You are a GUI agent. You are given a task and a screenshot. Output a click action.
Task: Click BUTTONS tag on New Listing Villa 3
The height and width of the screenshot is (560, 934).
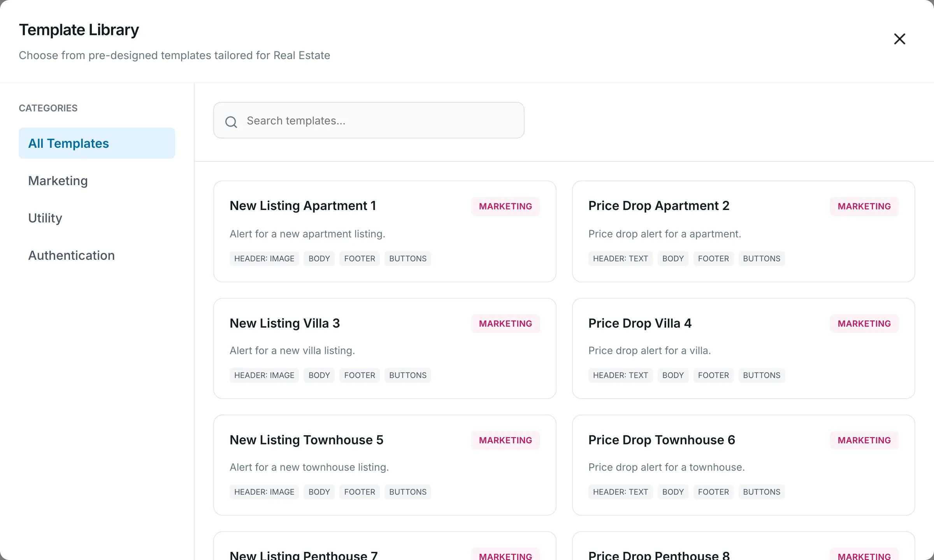(408, 375)
